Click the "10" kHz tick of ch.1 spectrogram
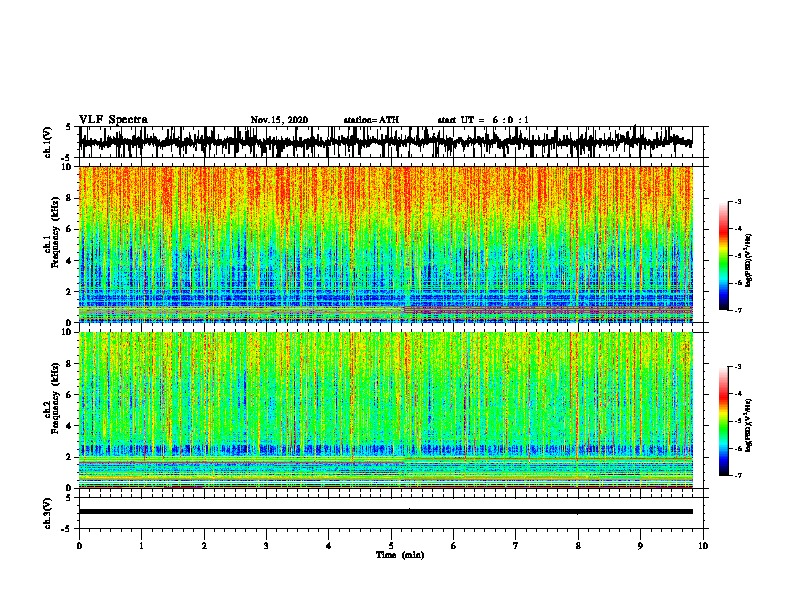 [x=69, y=167]
